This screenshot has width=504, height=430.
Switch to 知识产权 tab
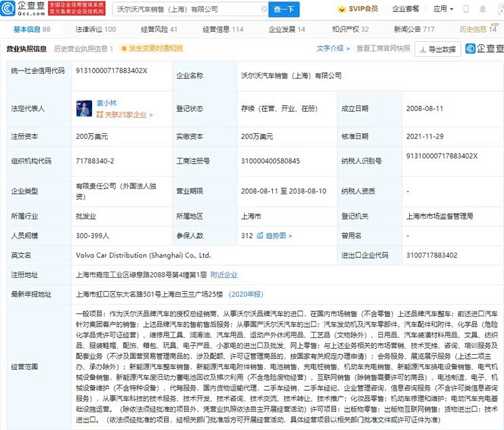click(350, 29)
